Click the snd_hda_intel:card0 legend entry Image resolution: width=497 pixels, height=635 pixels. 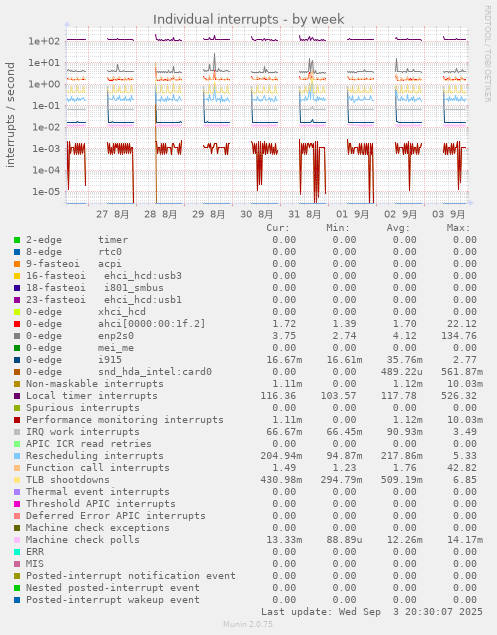(x=119, y=372)
